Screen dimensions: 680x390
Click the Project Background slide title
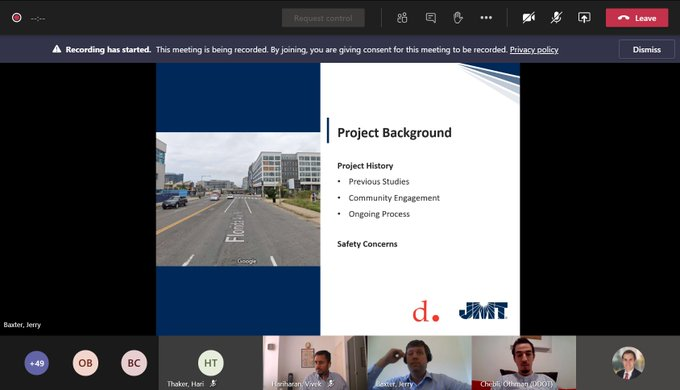394,133
